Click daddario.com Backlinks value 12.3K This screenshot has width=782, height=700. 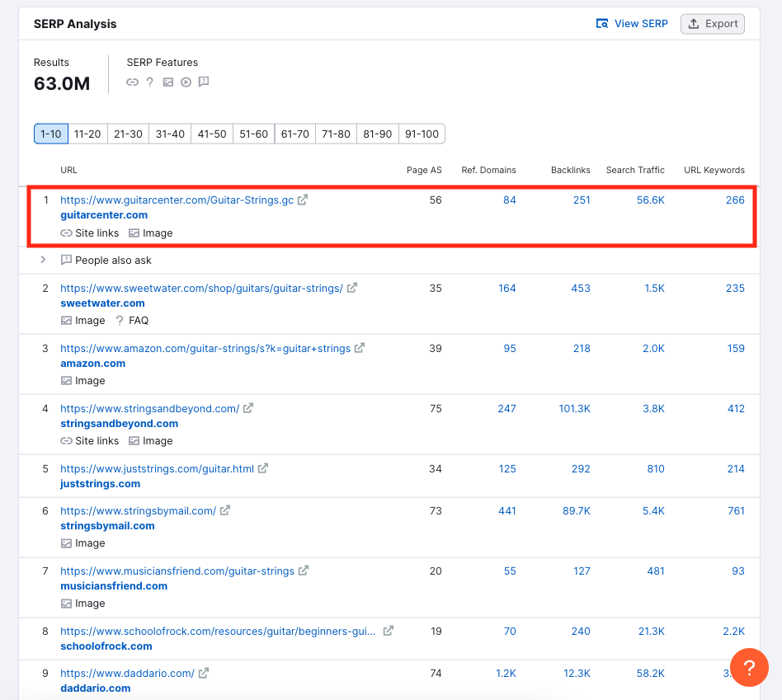(577, 674)
